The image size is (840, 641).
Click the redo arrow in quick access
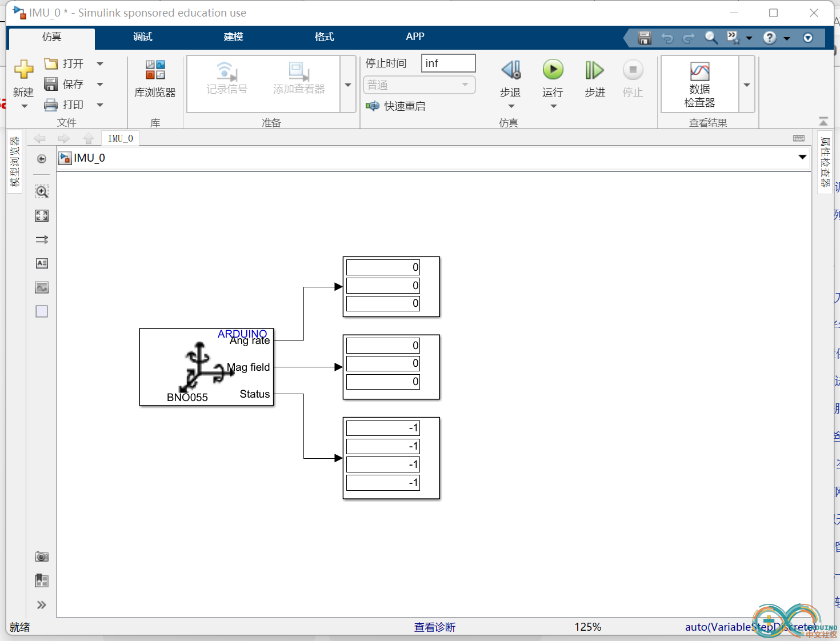[x=689, y=38]
